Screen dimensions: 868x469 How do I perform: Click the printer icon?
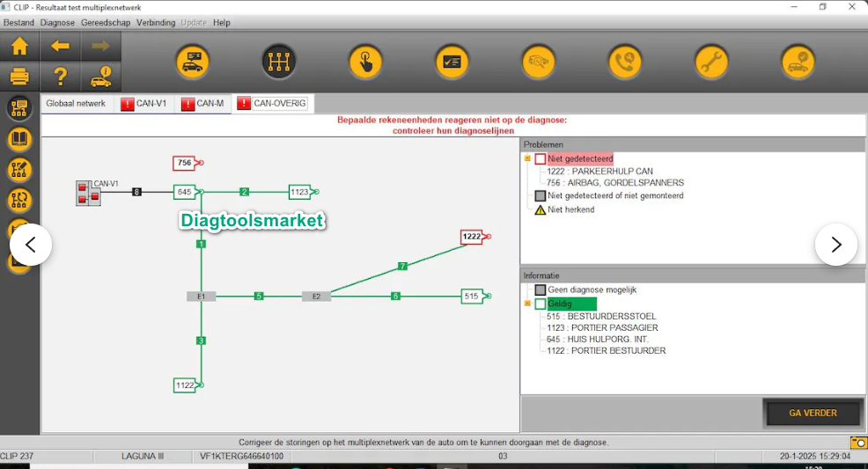click(x=19, y=77)
